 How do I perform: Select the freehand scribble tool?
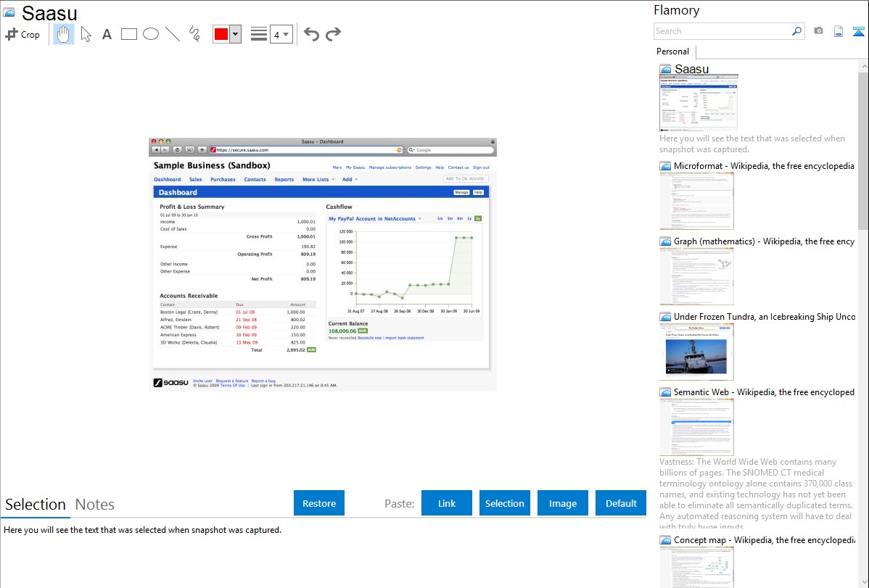194,34
